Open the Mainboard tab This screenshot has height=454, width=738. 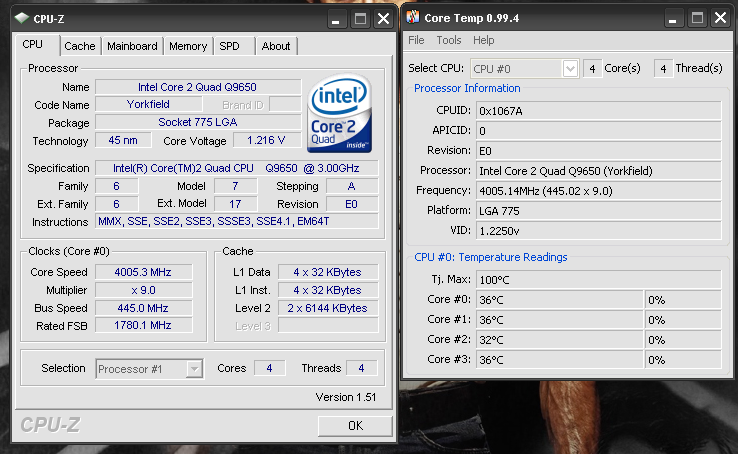[x=132, y=46]
